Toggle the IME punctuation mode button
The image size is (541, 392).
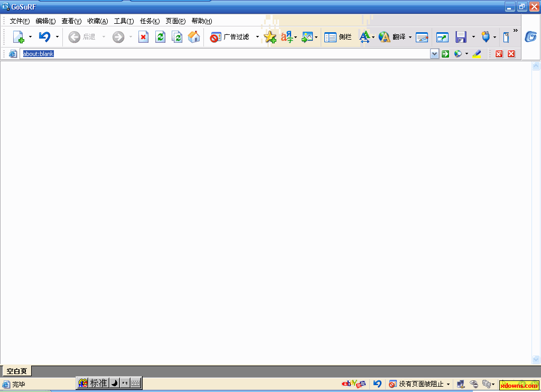pos(125,383)
